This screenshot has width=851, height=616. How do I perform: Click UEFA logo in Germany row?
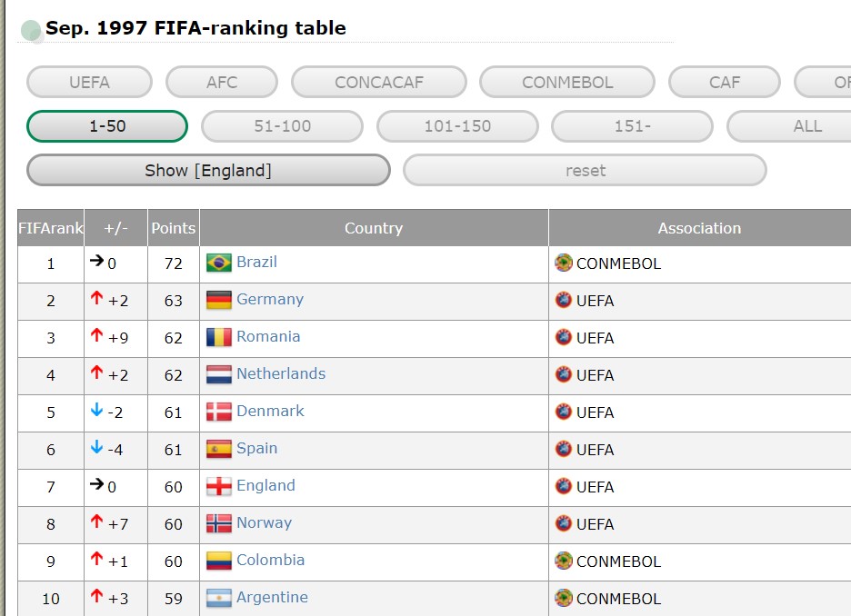click(x=564, y=301)
